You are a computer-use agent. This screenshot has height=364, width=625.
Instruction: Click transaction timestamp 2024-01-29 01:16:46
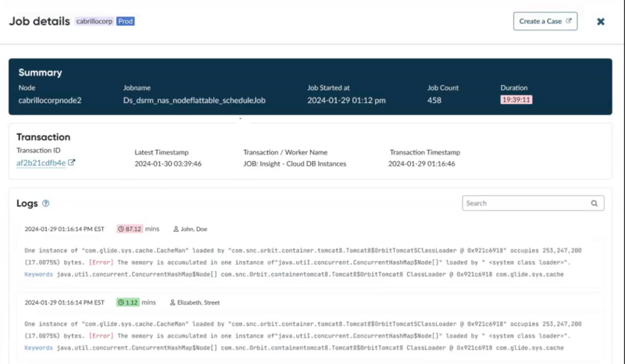[x=422, y=163]
